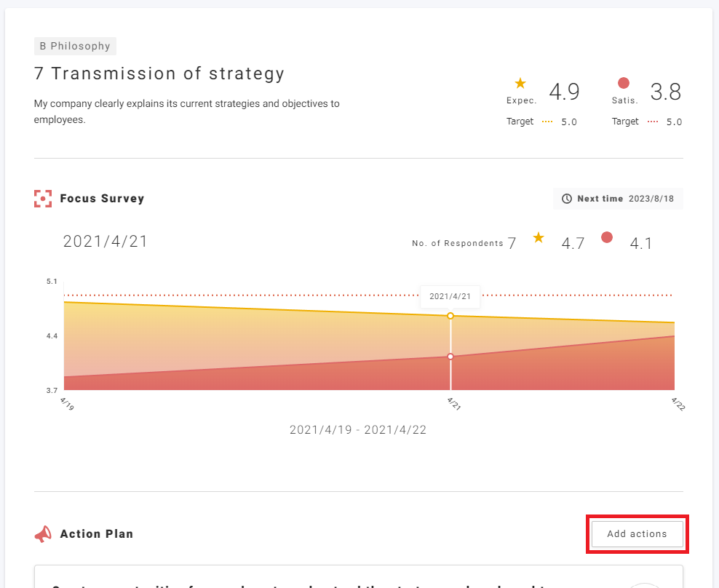This screenshot has height=588, width=719.
Task: Click the Add actions button
Action: [637, 534]
